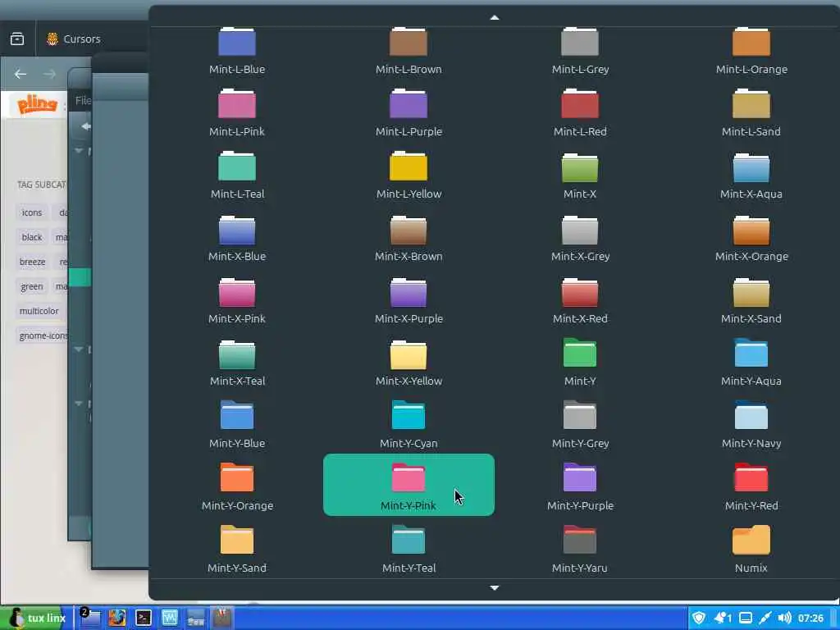This screenshot has height=630, width=840.
Task: Open the clock showing 07:26
Action: tap(810, 619)
